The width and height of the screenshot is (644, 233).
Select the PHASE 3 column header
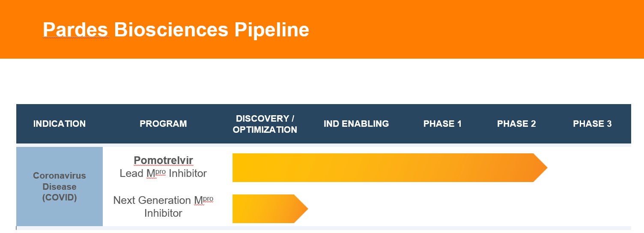(x=592, y=124)
